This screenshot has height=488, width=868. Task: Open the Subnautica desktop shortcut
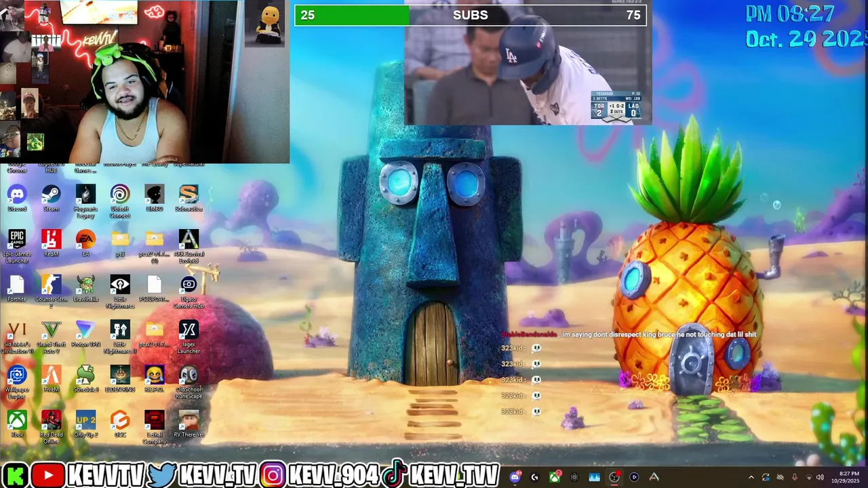pos(189,198)
